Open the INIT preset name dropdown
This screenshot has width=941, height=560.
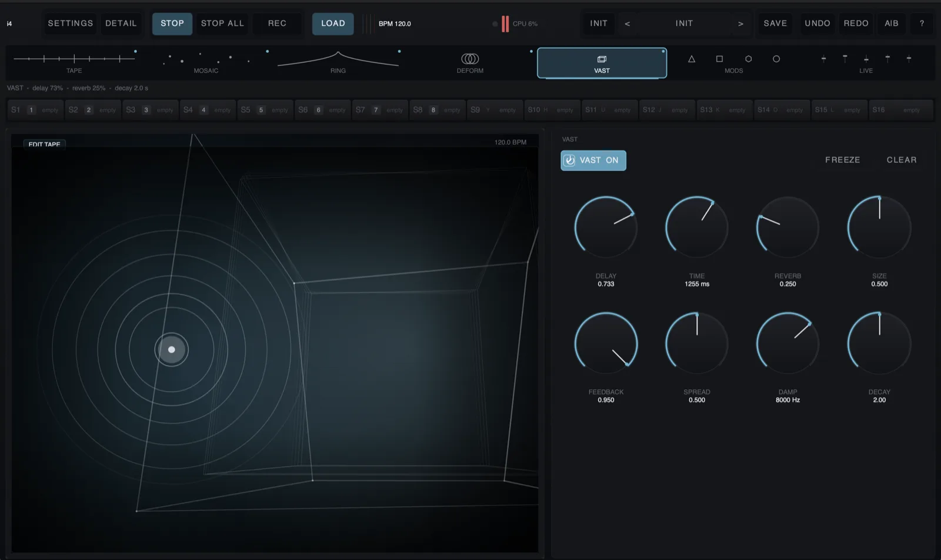pyautogui.click(x=684, y=24)
